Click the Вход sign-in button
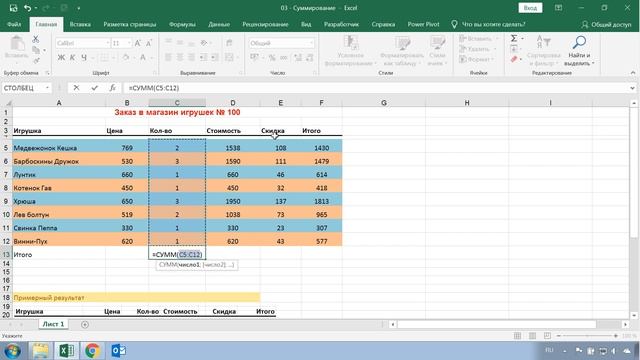This screenshot has width=640, height=360. [530, 8]
